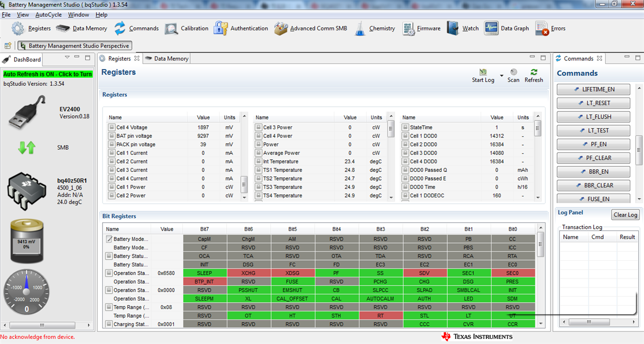Send the LT_RESET command

(x=593, y=103)
